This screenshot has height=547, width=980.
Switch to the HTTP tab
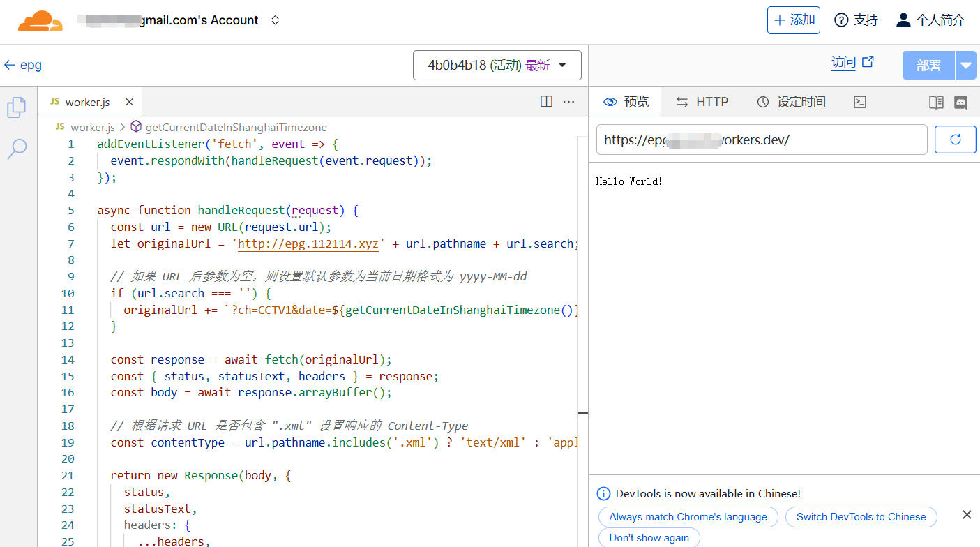(x=702, y=102)
